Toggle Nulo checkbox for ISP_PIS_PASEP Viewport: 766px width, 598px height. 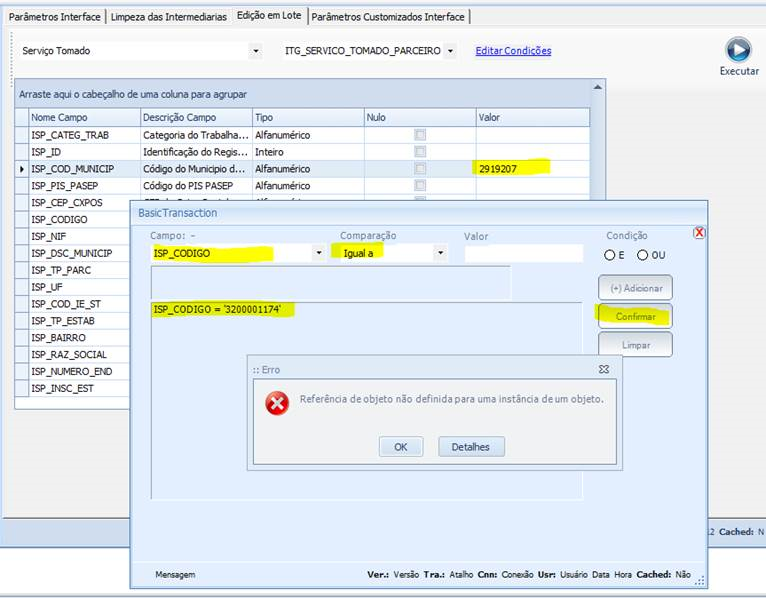click(x=420, y=186)
